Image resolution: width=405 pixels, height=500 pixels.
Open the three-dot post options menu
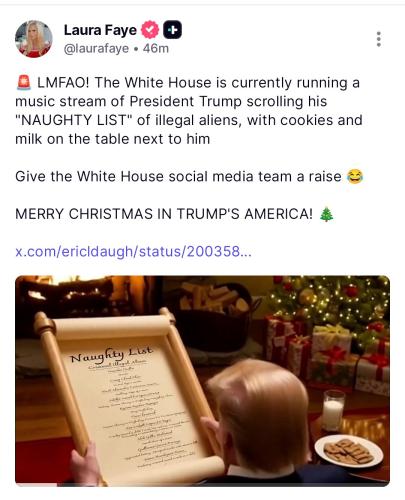[x=378, y=39]
